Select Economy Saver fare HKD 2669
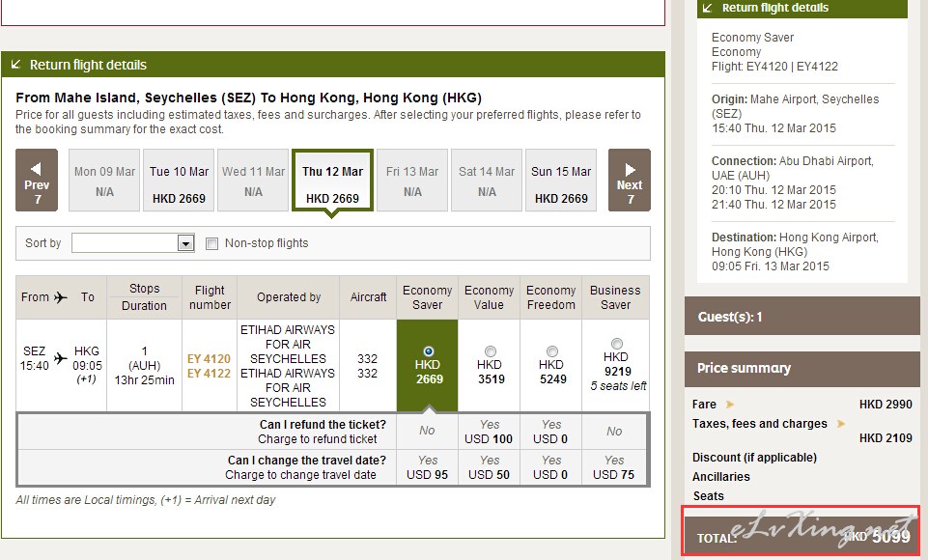The width and height of the screenshot is (928, 560). (429, 351)
